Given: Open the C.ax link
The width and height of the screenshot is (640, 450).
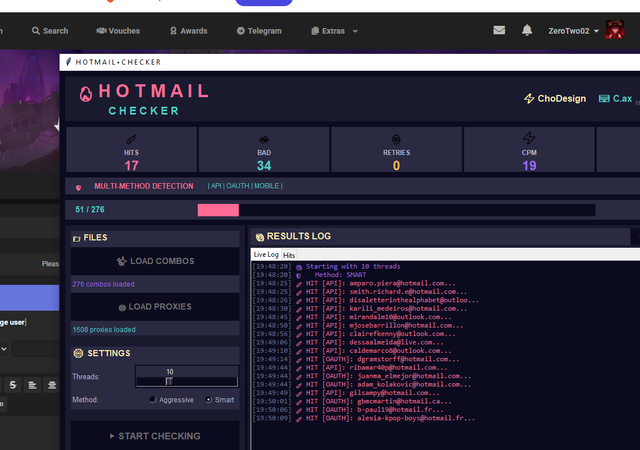Looking at the screenshot, I should [615, 98].
